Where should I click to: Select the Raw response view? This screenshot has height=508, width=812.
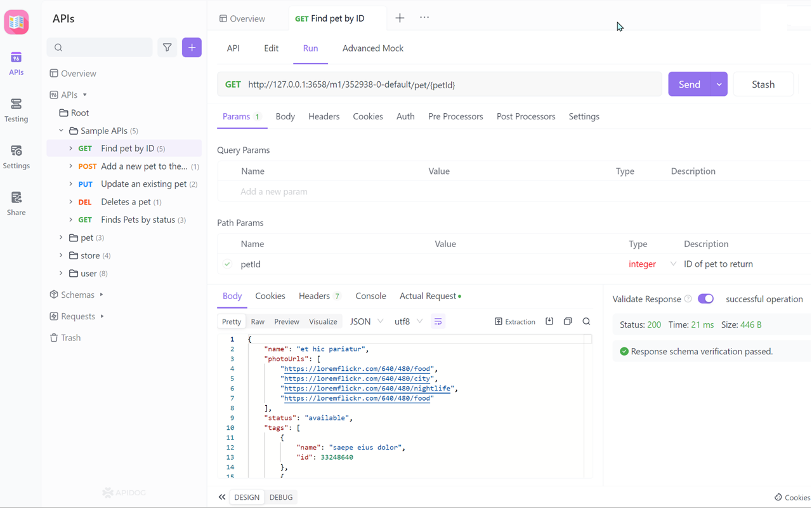[x=258, y=322]
